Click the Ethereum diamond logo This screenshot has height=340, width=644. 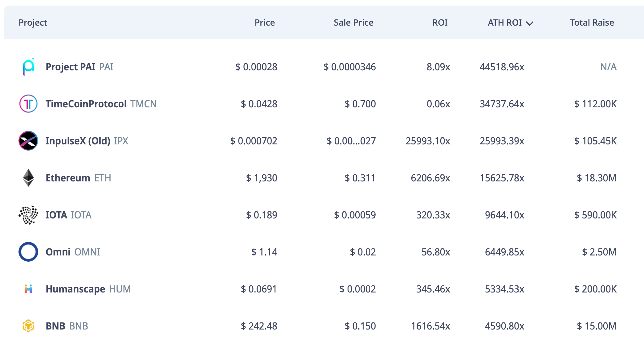[x=28, y=178]
